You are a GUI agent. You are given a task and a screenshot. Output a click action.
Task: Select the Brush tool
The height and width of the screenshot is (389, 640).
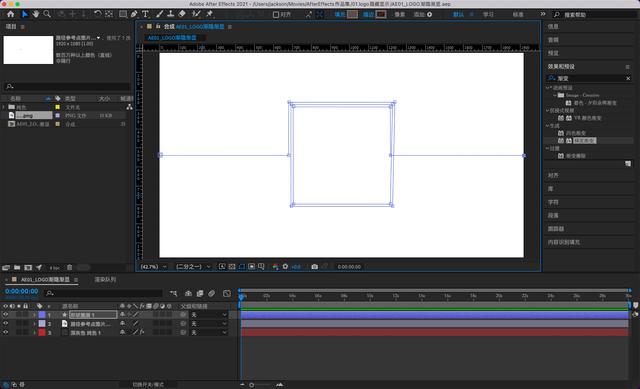[x=160, y=14]
